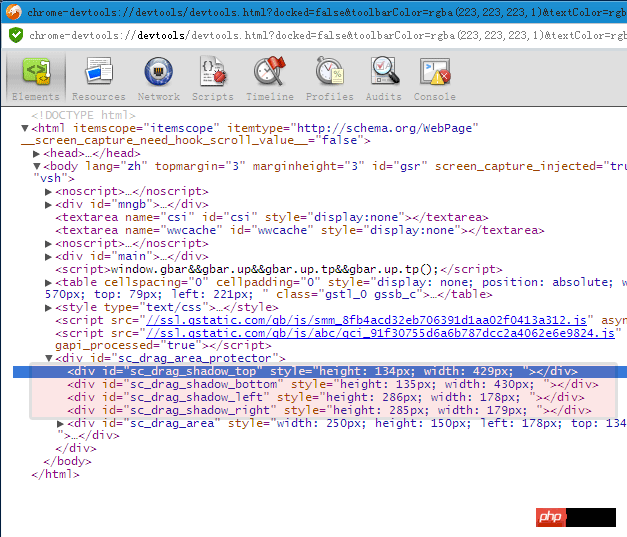Select the sc_drag_shadow_left div row
Image resolution: width=627 pixels, height=537 pixels.
[x=325, y=397]
